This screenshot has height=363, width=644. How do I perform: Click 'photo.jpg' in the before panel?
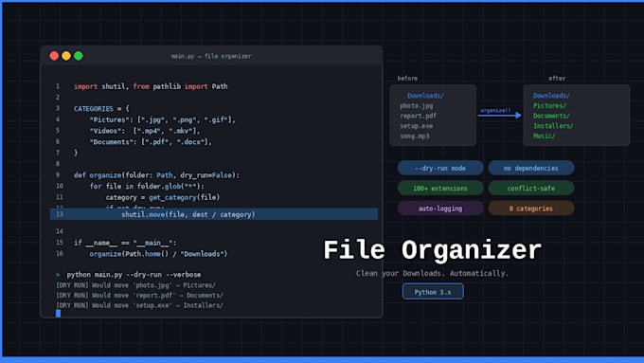pos(417,105)
